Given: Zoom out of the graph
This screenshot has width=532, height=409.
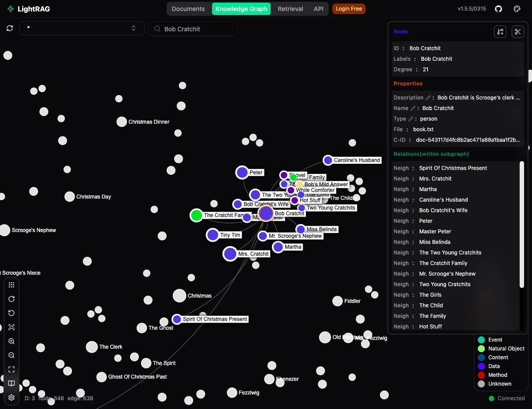Looking at the screenshot, I should (11, 355).
